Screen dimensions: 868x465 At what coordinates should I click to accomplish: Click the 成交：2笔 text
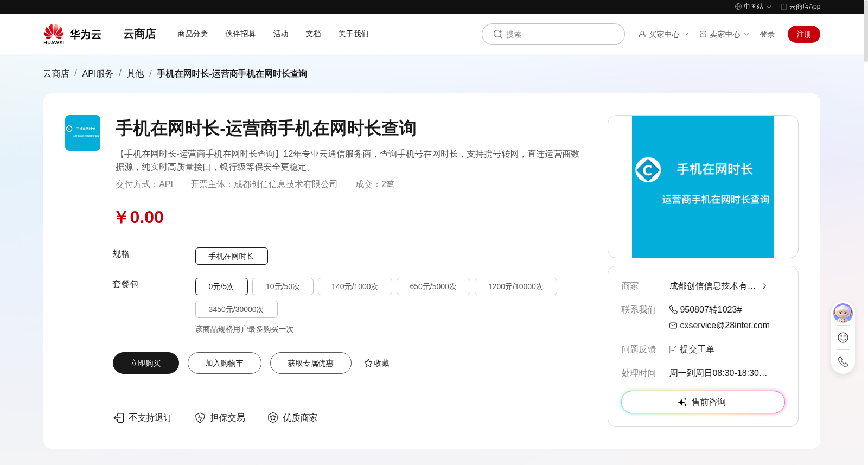tap(375, 184)
